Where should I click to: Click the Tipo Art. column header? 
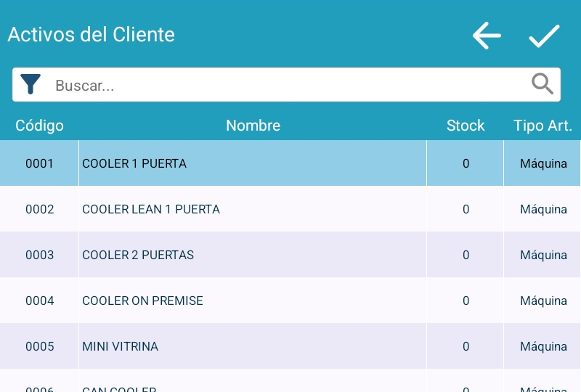click(x=543, y=126)
